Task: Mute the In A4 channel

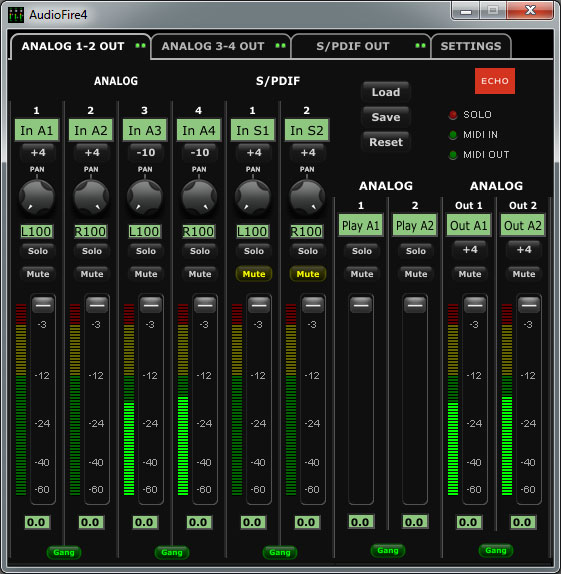Action: point(200,274)
